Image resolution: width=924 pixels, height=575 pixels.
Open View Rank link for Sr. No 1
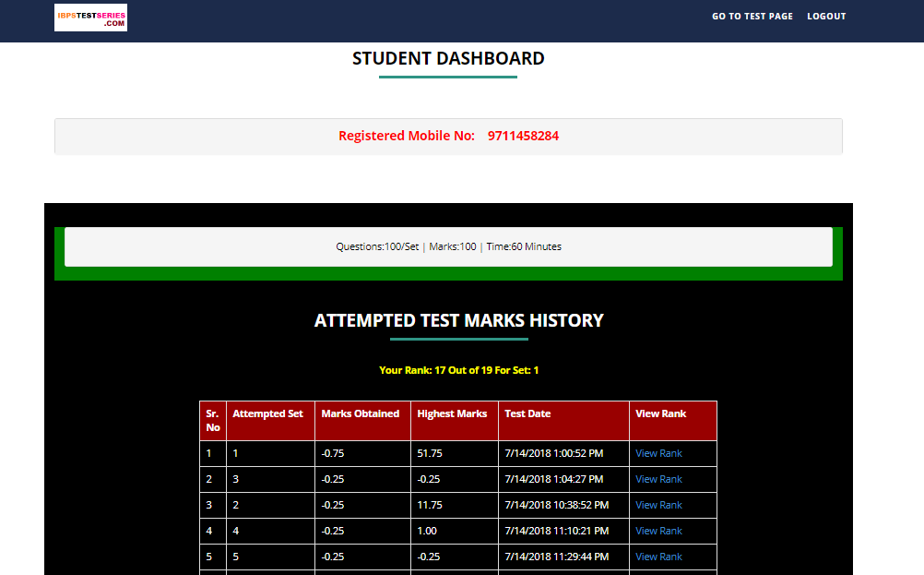(x=658, y=453)
